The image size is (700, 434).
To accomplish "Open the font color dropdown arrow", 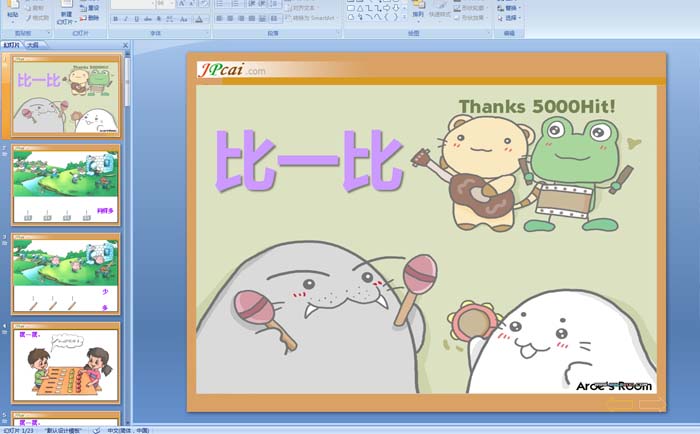I will [205, 18].
